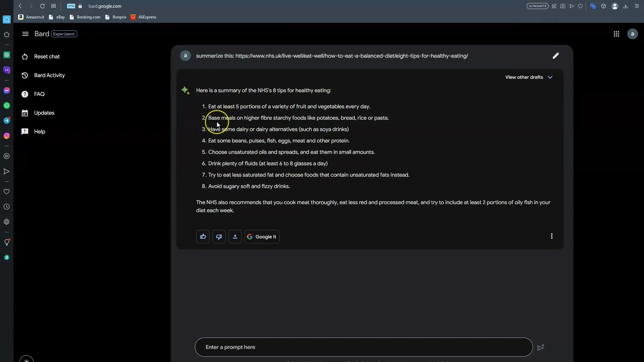
Task: Click the thumbs down icon
Action: tap(219, 236)
